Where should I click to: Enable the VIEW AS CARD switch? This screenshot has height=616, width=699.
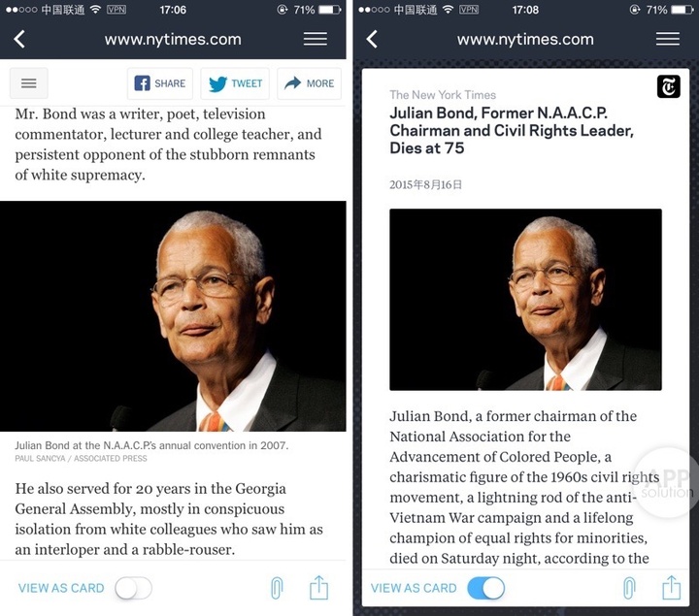[133, 589]
